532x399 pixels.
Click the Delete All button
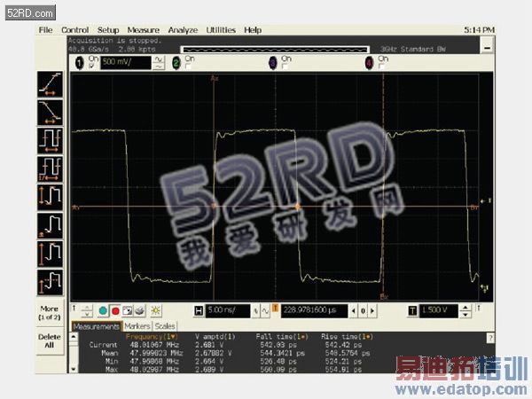50,341
